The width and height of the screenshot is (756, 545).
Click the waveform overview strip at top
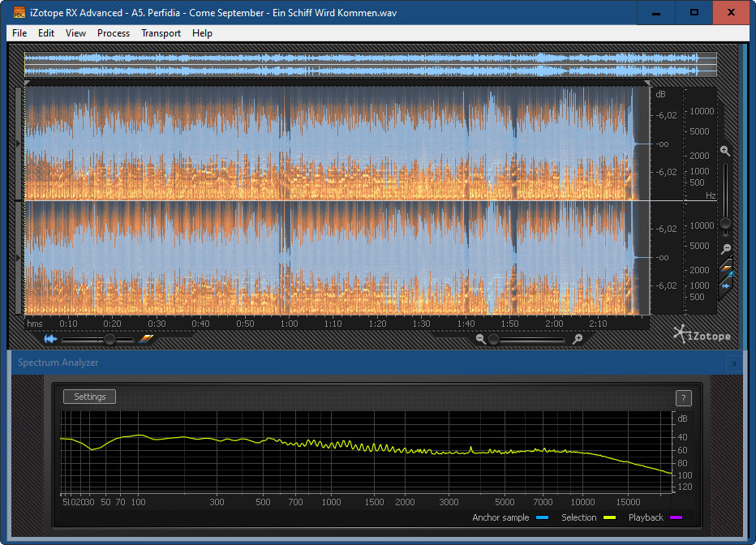pyautogui.click(x=370, y=65)
